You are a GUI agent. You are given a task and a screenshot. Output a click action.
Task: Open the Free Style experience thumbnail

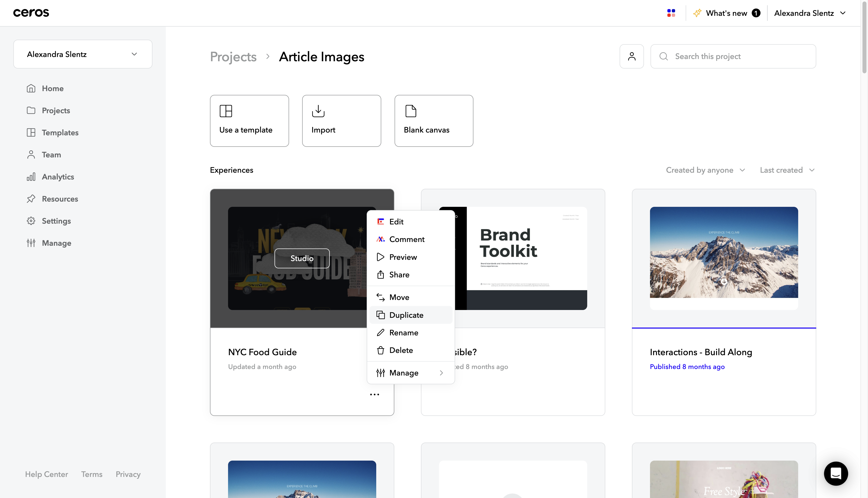[x=724, y=479]
